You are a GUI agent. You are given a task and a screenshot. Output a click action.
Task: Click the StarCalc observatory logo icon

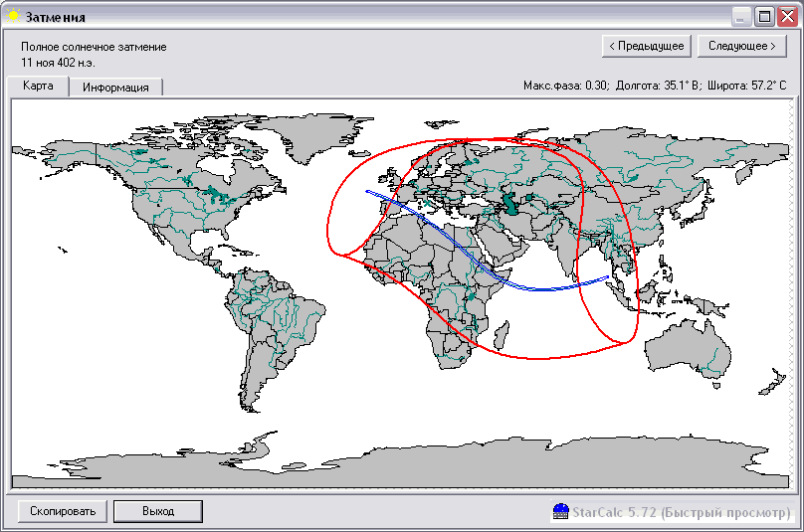click(x=560, y=511)
